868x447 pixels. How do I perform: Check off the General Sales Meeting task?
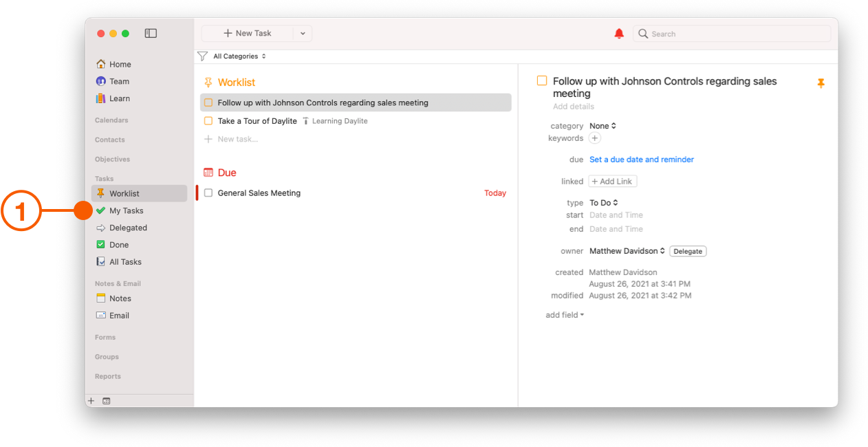click(208, 193)
